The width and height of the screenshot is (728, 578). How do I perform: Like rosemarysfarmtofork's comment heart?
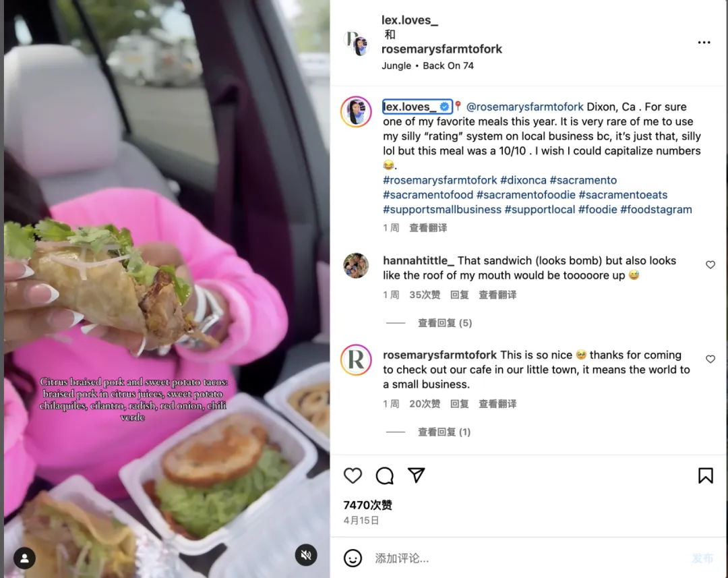click(710, 359)
